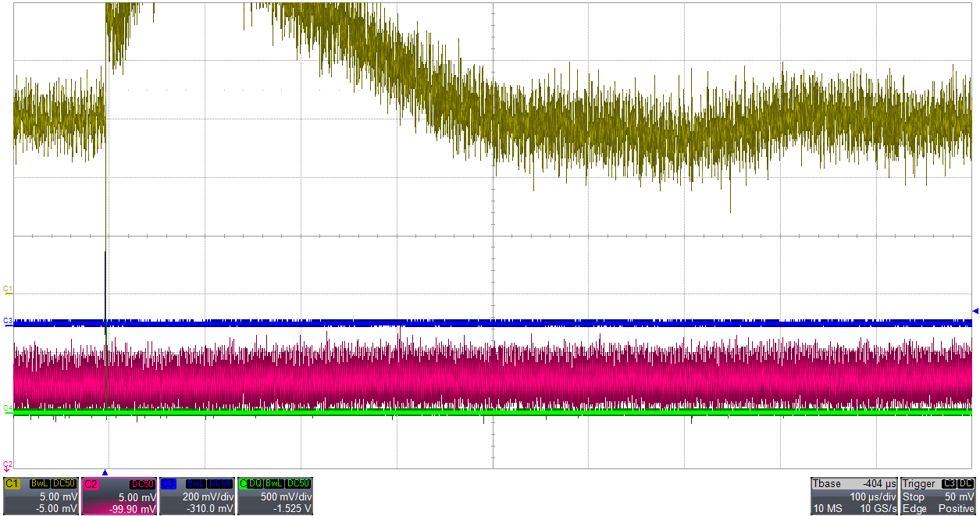Click the 10 GS/s sample rate value
The image size is (980, 516).
(878, 508)
